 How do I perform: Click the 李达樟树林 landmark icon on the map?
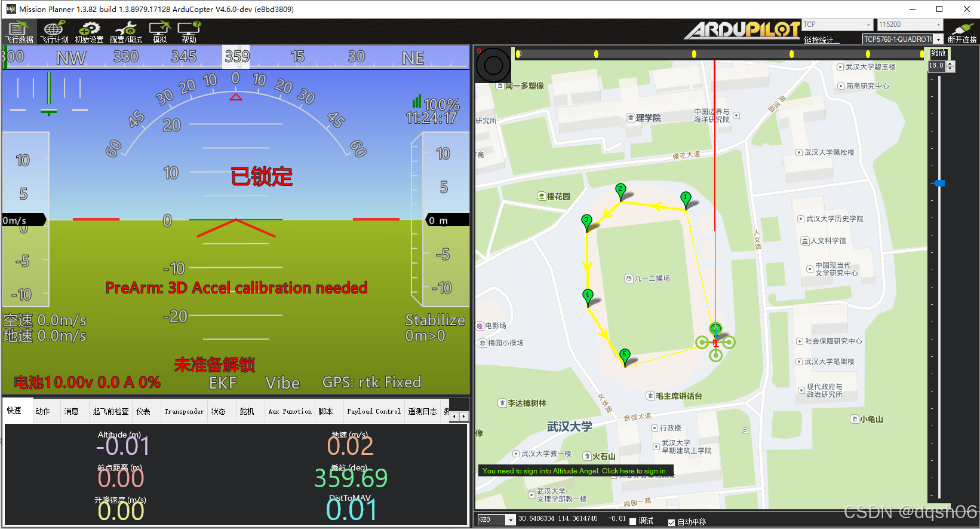click(x=502, y=403)
